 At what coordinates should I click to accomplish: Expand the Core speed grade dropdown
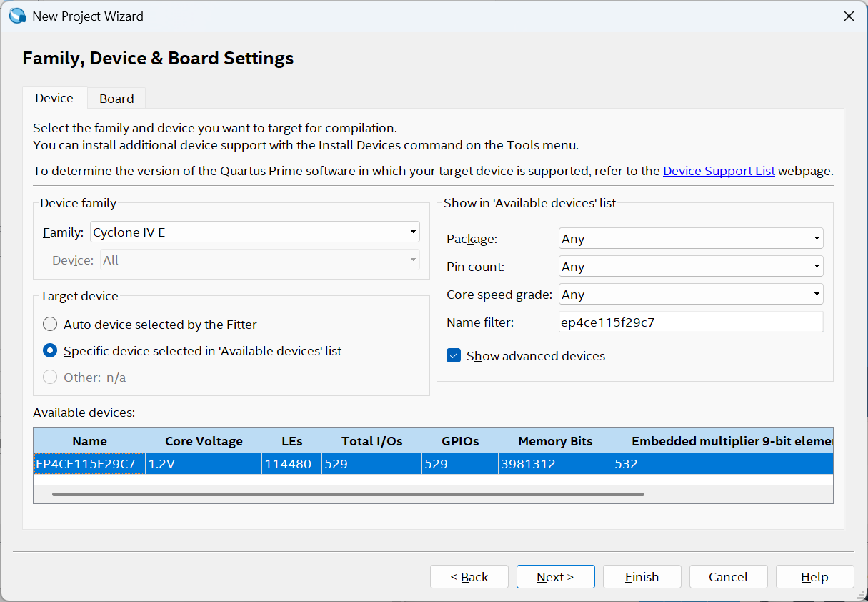691,295
